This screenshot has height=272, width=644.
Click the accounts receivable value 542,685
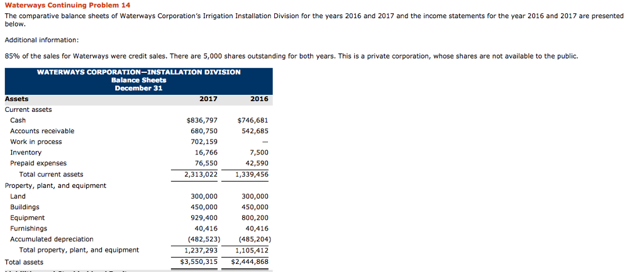point(255,131)
